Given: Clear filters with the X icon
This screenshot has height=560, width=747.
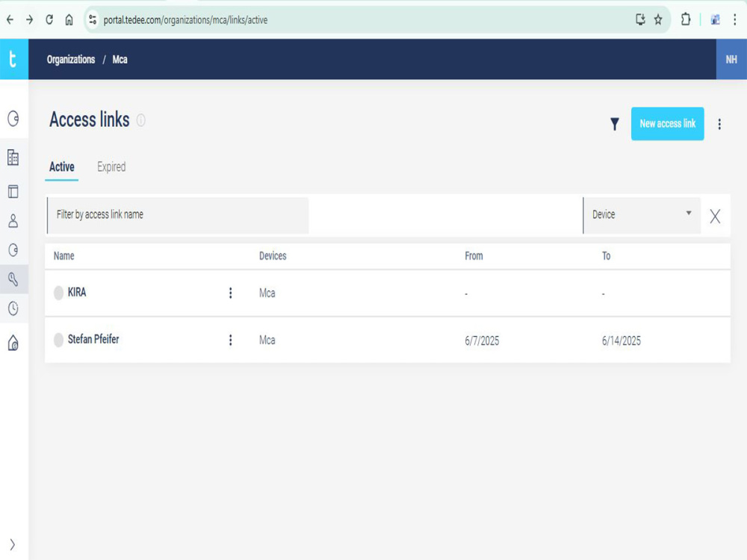Looking at the screenshot, I should click(715, 217).
